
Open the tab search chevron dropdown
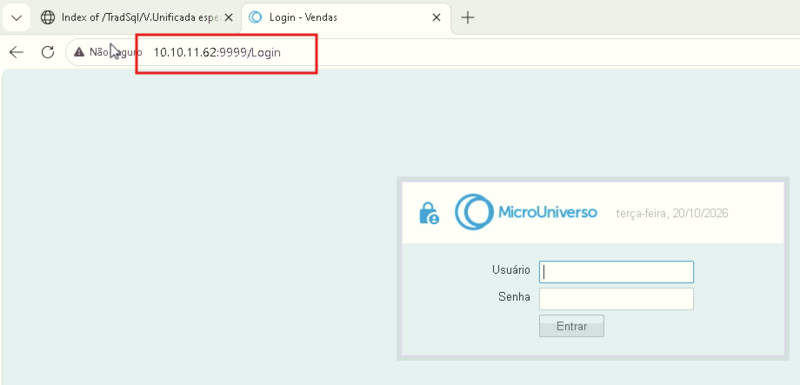[x=16, y=18]
